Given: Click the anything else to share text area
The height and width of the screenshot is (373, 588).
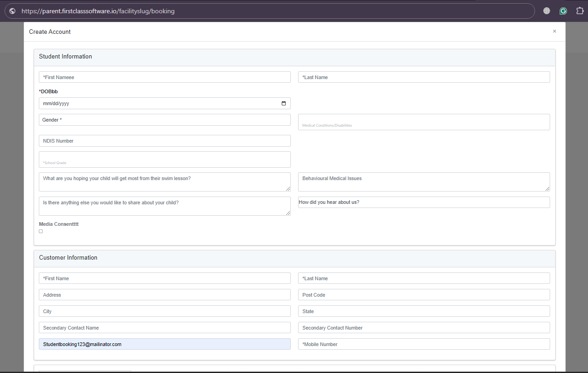Looking at the screenshot, I should coord(165,206).
